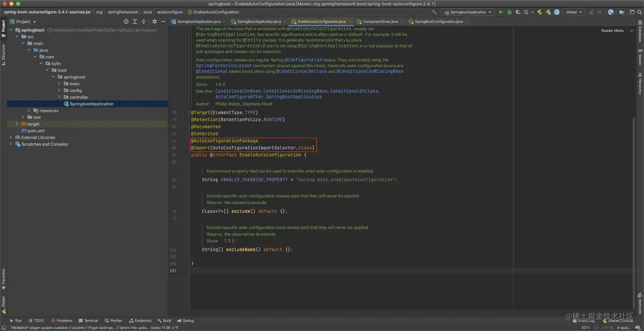644x331 pixels.
Task: Open the Spring tool window
Action: (186, 321)
